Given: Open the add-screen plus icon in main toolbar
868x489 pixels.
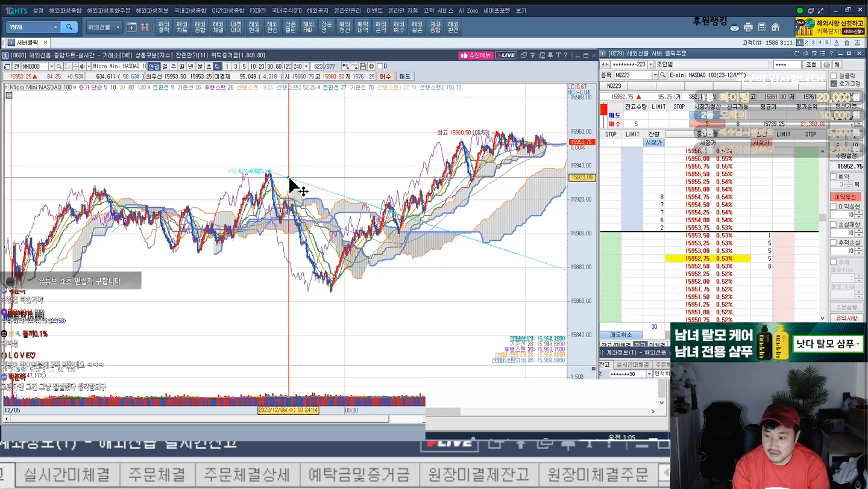Looking at the screenshot, I should pos(131,27).
